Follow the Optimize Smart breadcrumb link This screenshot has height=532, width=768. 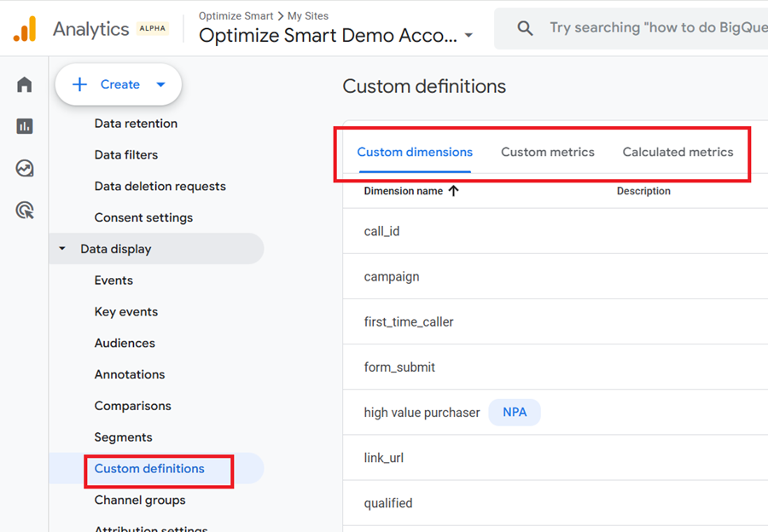pyautogui.click(x=236, y=15)
